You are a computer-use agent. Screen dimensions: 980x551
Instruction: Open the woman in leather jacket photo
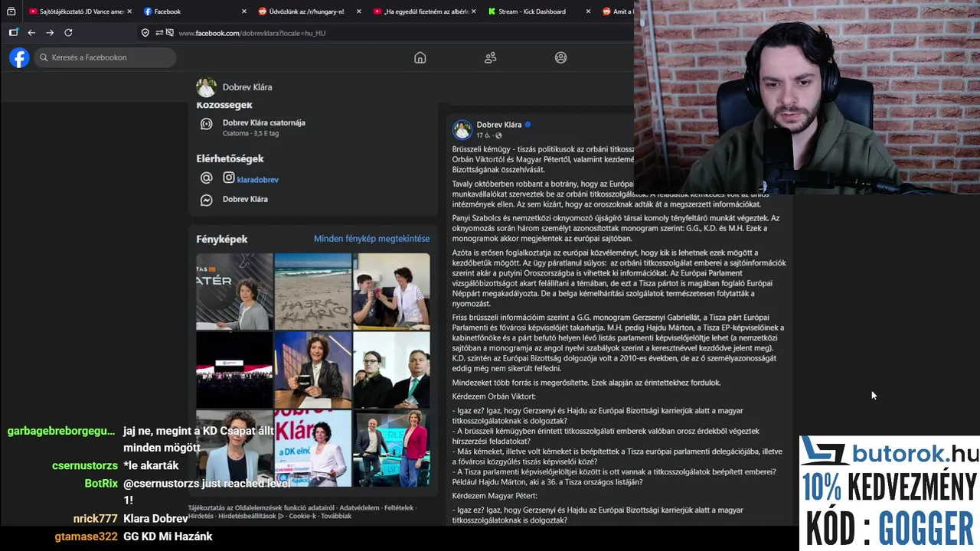(x=312, y=370)
